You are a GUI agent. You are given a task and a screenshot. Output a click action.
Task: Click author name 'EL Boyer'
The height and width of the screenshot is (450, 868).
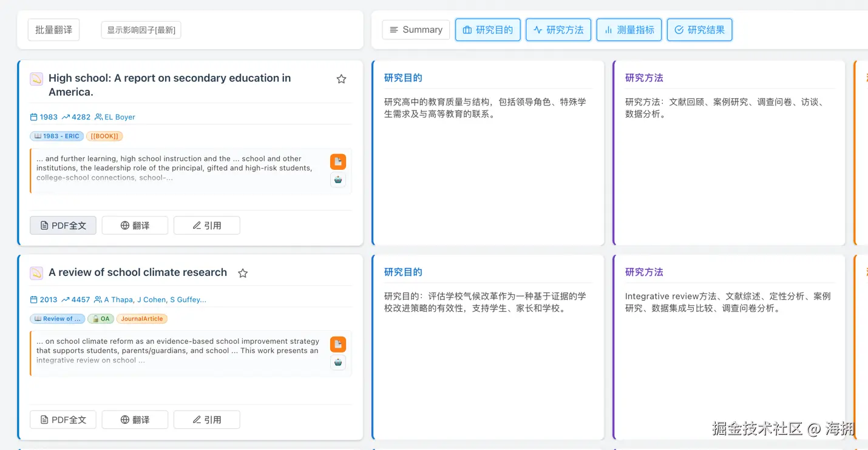tap(120, 117)
